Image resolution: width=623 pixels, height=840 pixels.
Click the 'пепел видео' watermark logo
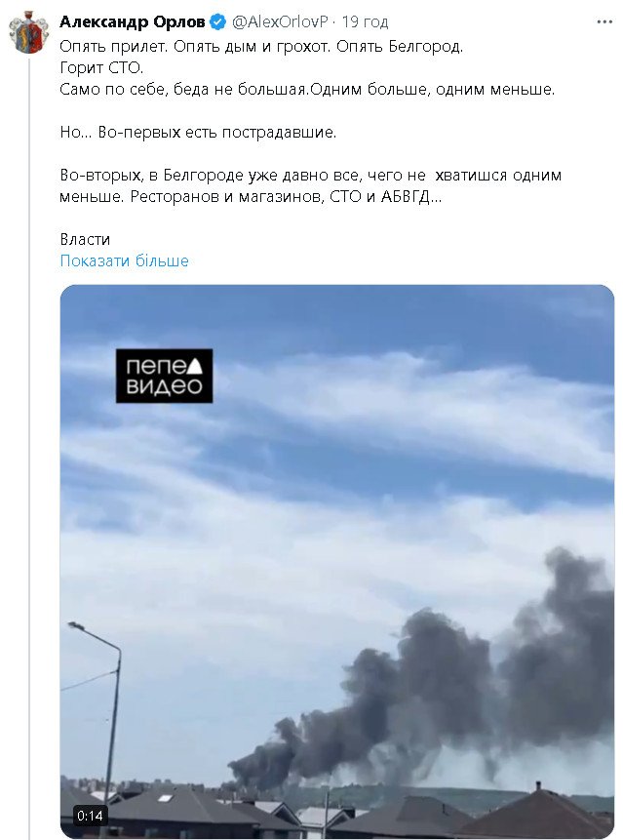point(165,376)
